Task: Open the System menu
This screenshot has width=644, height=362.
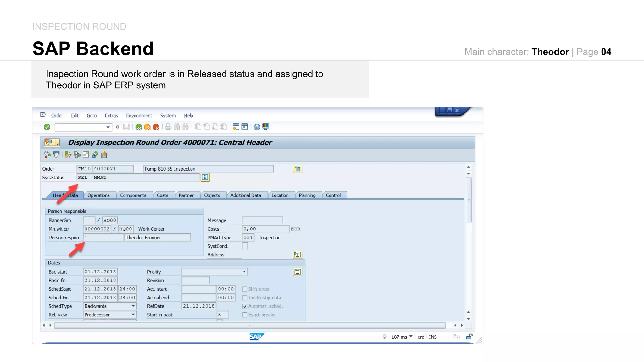Action: [168, 116]
